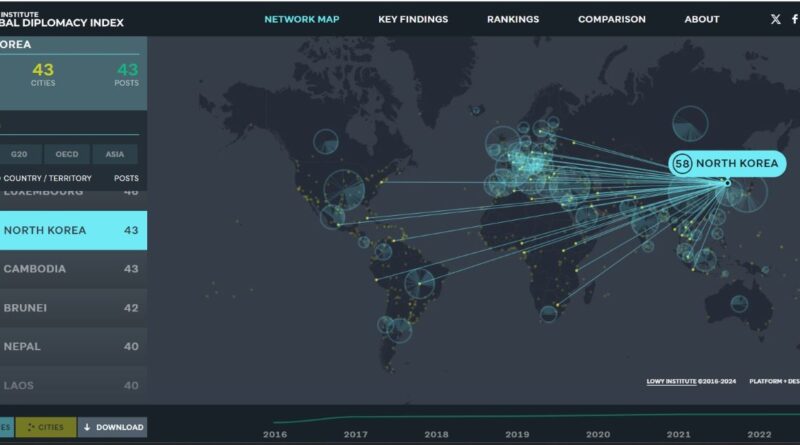Toggle the Cities view button
Screen dimensions: 800x445
coord(46,427)
